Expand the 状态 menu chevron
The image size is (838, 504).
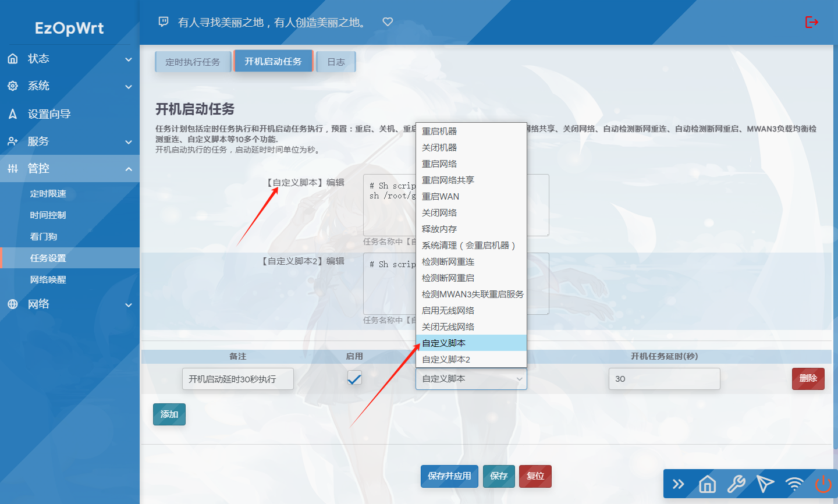pos(129,59)
